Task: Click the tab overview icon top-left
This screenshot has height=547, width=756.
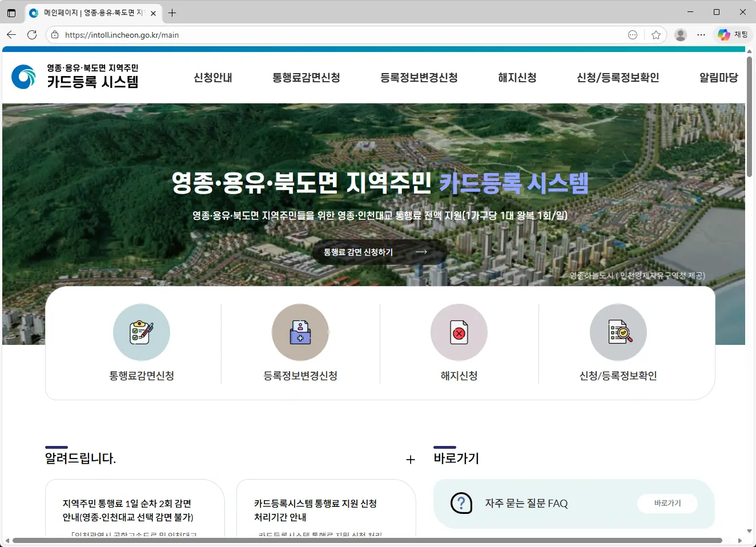Action: coord(11,12)
